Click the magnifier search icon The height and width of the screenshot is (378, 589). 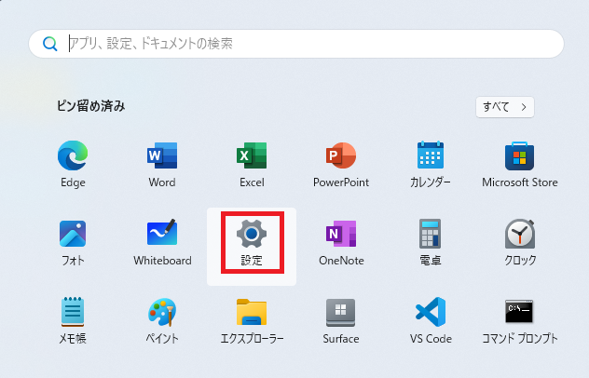50,44
